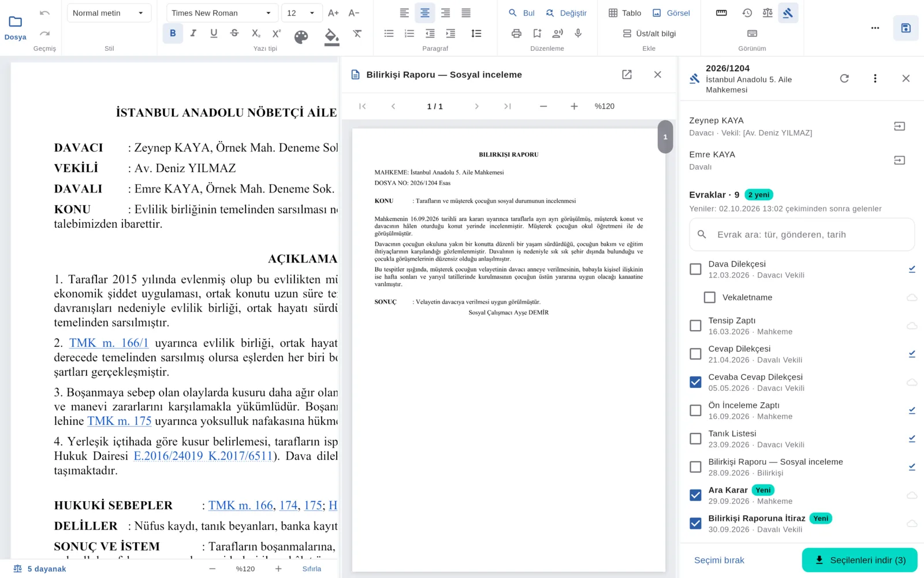Image resolution: width=924 pixels, height=578 pixels.
Task: Check the Tensip Zaptı checkbox
Action: 696,326
